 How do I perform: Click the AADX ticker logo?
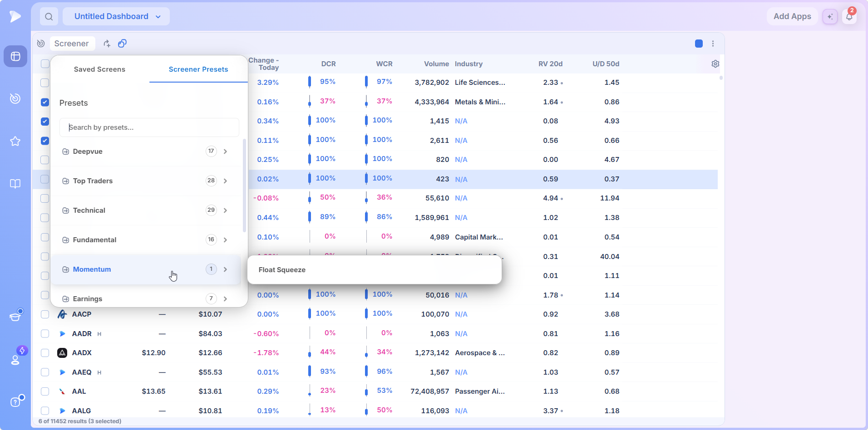62,353
